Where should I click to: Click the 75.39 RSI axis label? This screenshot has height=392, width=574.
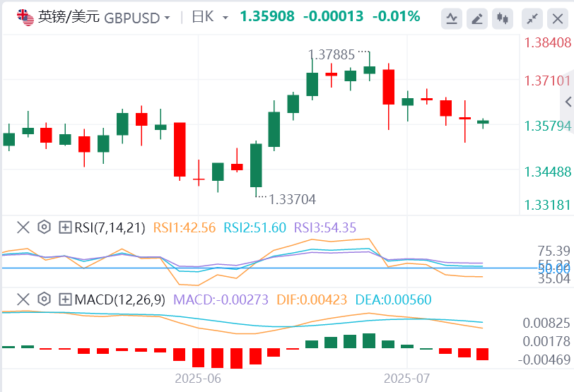pos(554,251)
